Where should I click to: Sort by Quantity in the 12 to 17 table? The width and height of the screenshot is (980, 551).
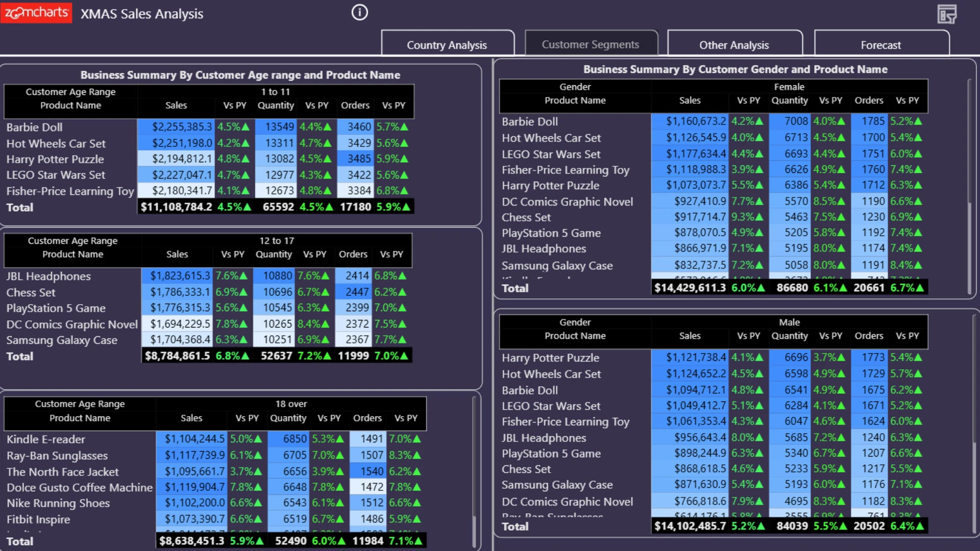274,254
